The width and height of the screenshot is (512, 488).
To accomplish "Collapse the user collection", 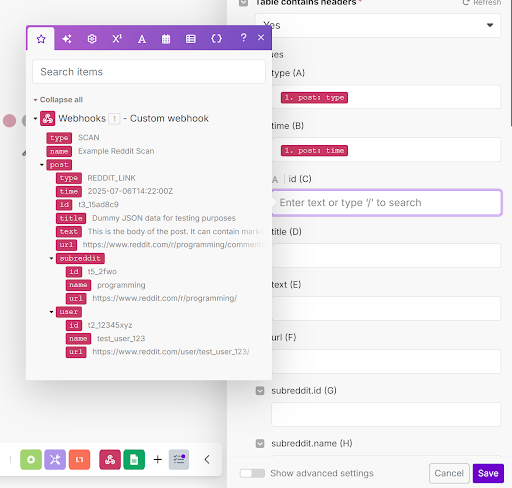I will tap(51, 312).
